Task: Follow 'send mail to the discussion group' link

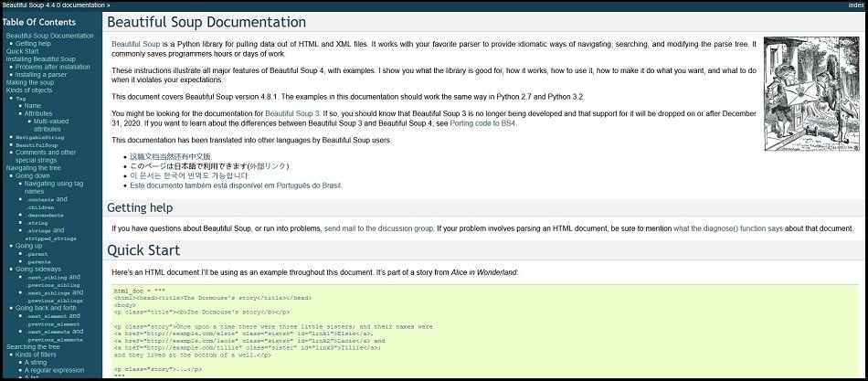Action: point(378,228)
